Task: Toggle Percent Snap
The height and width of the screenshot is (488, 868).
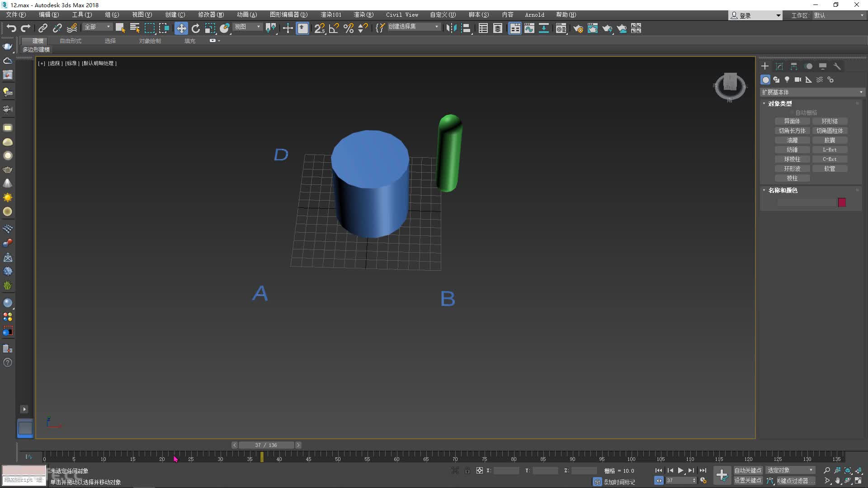Action: click(349, 28)
